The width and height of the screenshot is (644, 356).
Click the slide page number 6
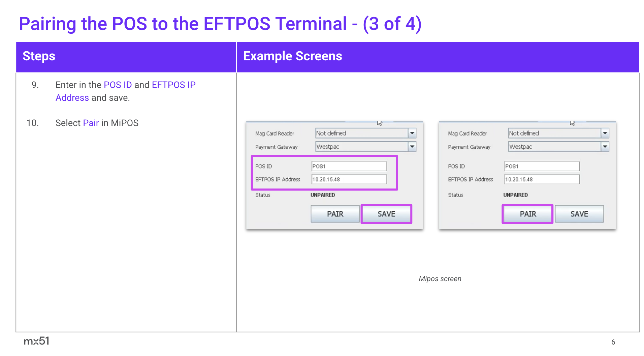tap(613, 342)
